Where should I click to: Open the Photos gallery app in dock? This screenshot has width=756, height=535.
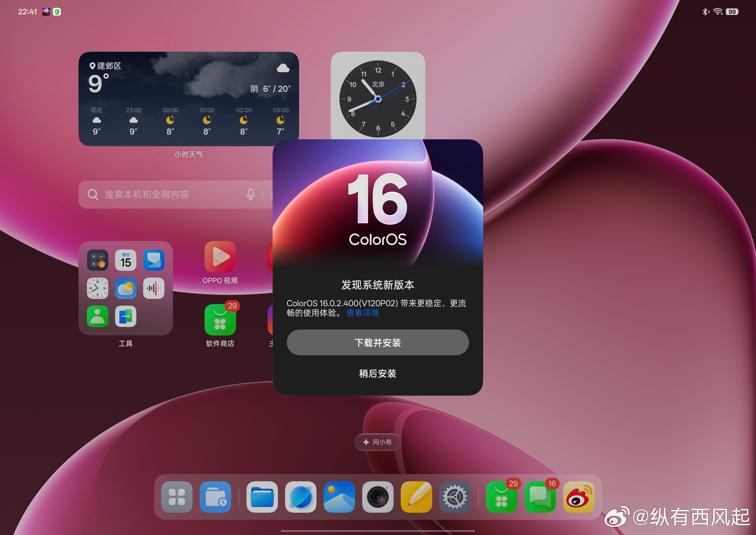tap(339, 497)
